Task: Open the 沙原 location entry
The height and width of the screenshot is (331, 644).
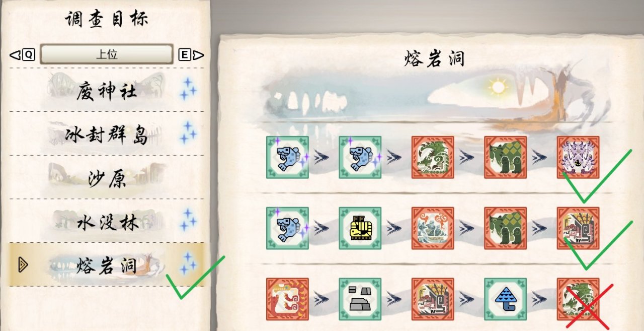Action: (x=107, y=177)
